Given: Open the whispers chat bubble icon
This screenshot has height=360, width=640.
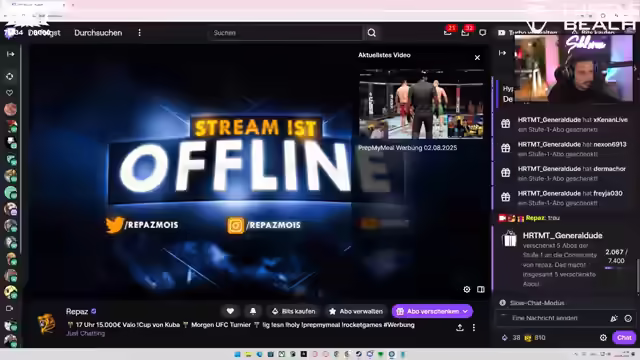Looking at the screenshot, I should (x=482, y=33).
